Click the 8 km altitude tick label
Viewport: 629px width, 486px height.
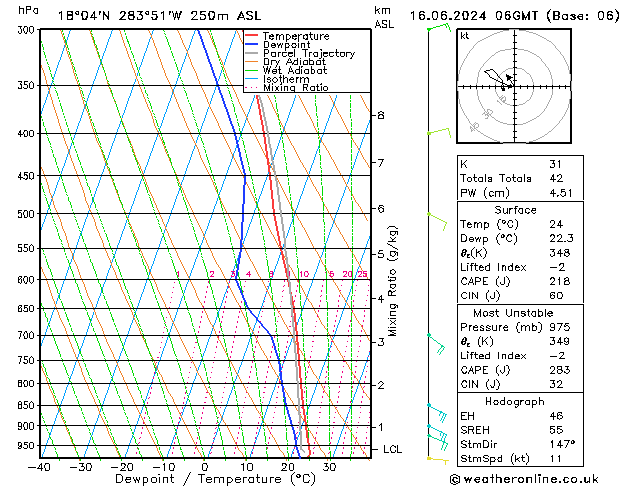click(381, 115)
